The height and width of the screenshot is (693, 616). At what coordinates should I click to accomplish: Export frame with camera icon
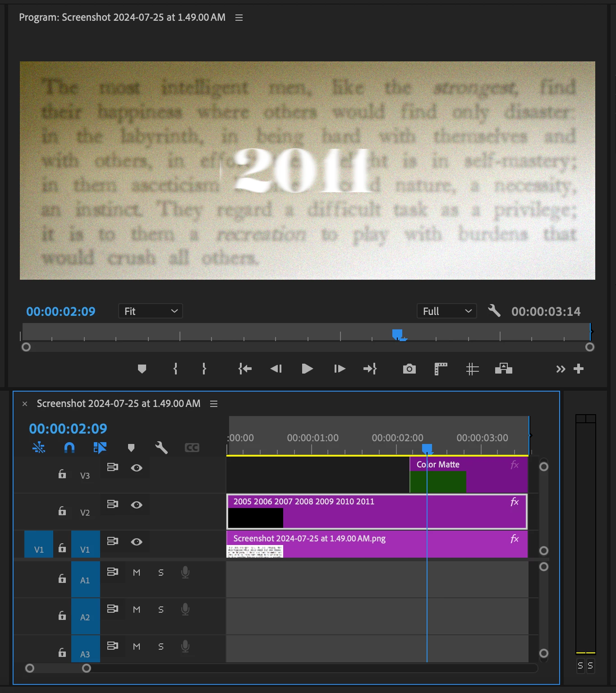[x=409, y=369]
